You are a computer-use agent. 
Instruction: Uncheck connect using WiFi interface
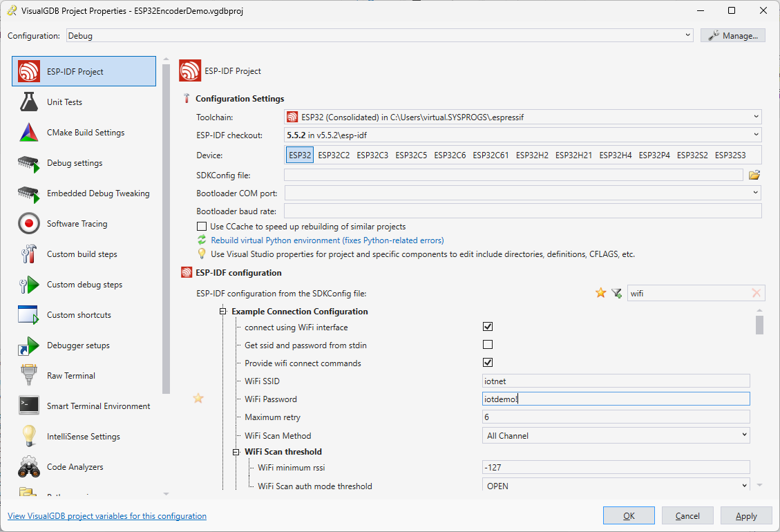pyautogui.click(x=488, y=327)
